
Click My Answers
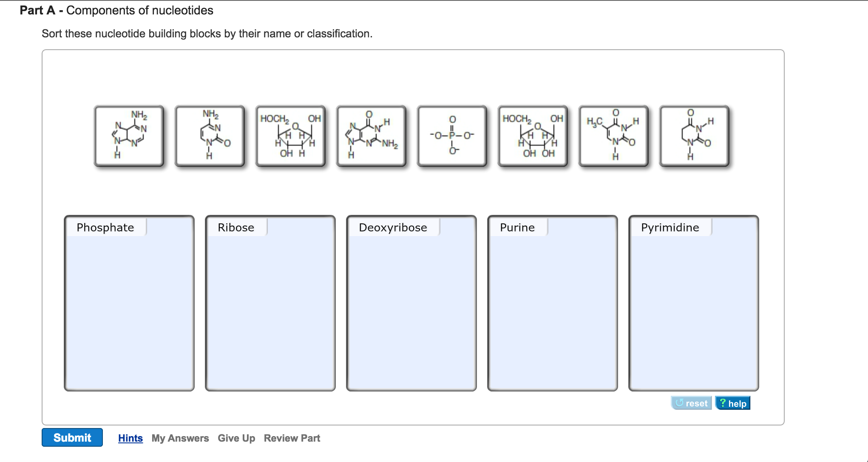click(180, 438)
